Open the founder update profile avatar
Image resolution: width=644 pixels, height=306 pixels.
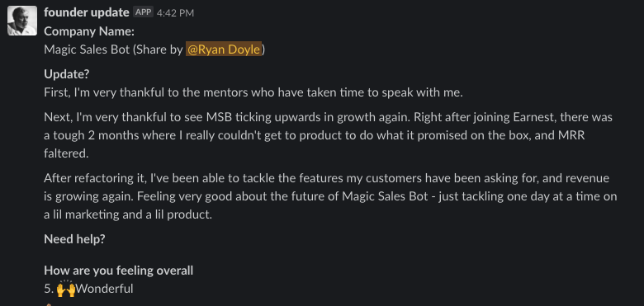(22, 21)
